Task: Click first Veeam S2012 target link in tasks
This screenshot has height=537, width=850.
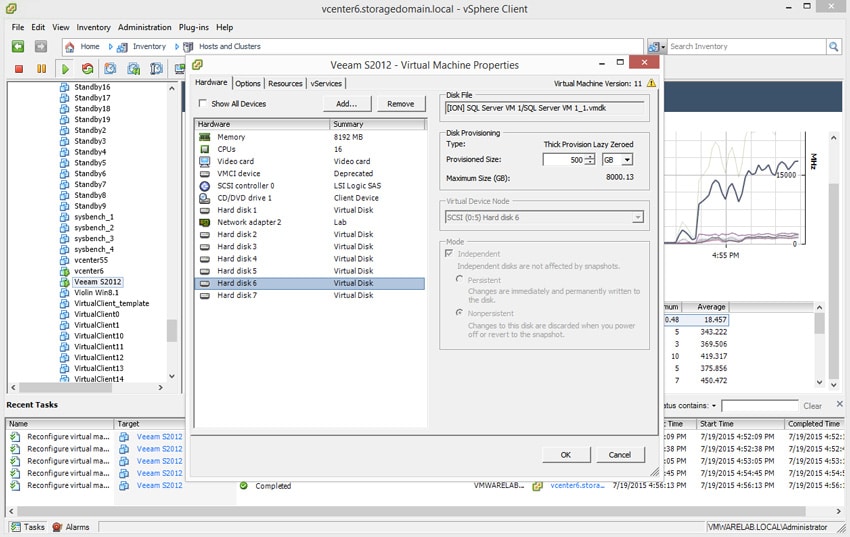Action: [159, 437]
